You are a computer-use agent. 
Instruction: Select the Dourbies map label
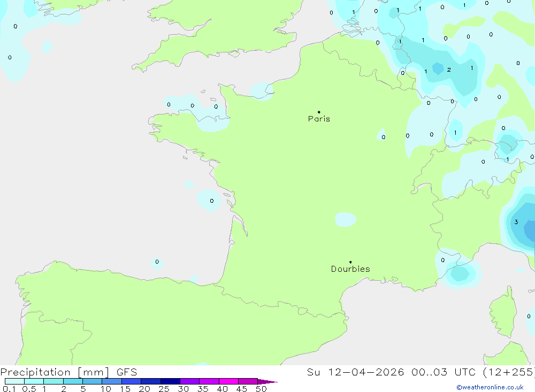(350, 269)
